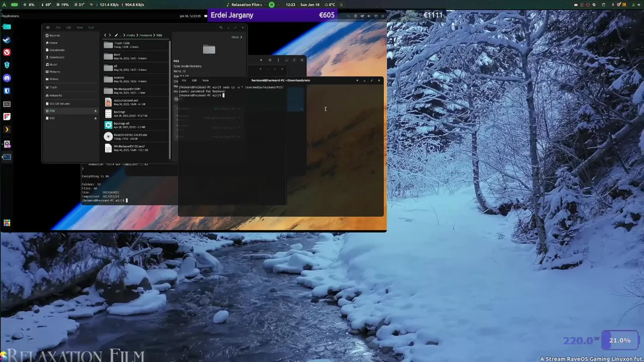Image resolution: width=644 pixels, height=362 pixels.
Task: Select the sources folder
Action: (136, 79)
